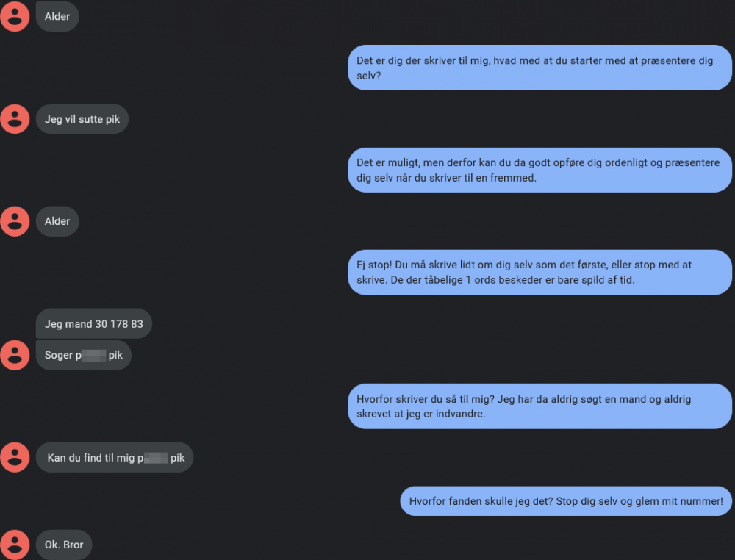
Task: Select the second "Alder" message bubble
Action: click(x=57, y=221)
